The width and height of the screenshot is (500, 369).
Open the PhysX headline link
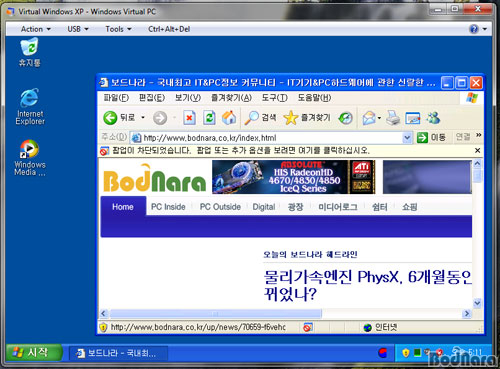(x=367, y=285)
